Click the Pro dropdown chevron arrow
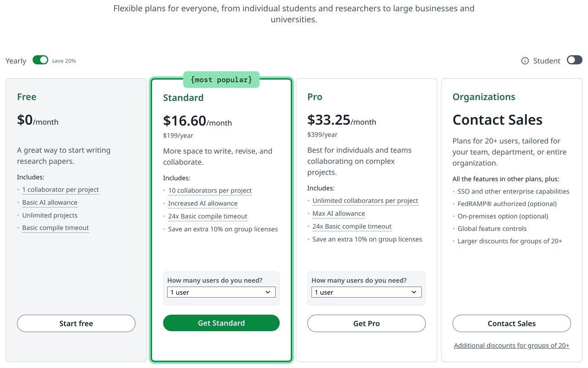 414,292
